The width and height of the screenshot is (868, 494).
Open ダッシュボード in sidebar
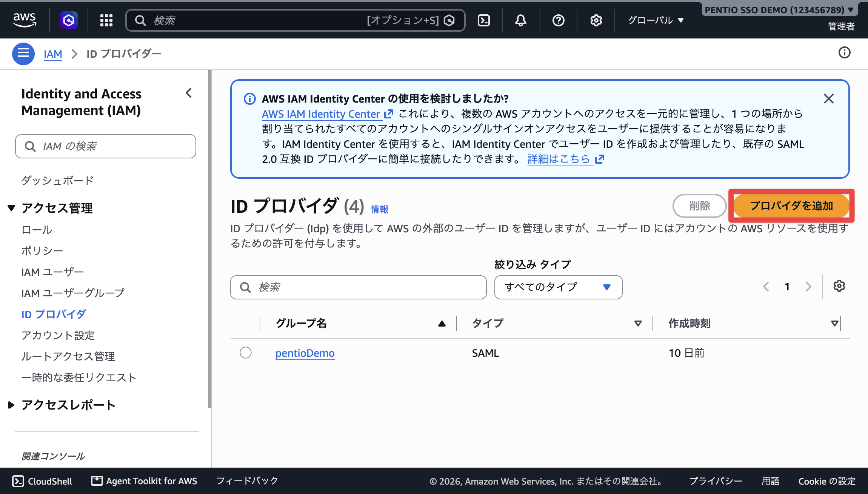click(x=57, y=181)
